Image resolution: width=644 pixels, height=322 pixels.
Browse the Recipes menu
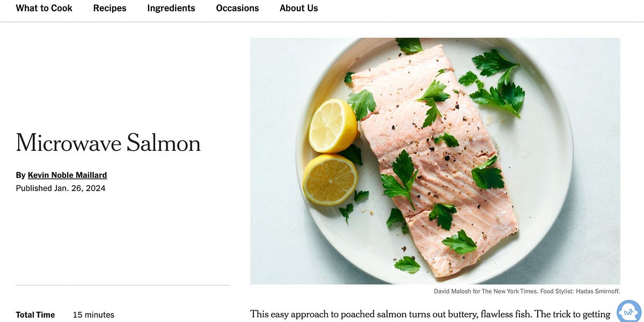click(109, 8)
